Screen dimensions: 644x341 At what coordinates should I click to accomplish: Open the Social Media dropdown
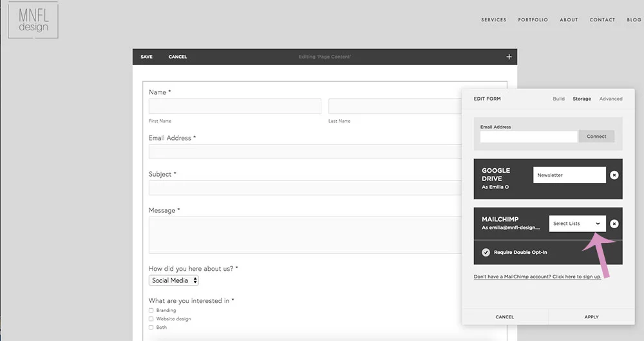pos(174,280)
